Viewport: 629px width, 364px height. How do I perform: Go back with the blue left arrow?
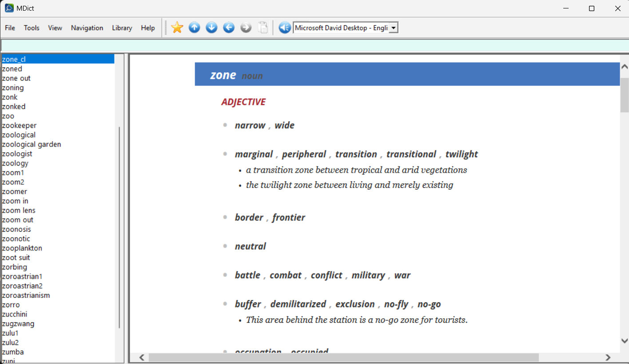tap(229, 28)
